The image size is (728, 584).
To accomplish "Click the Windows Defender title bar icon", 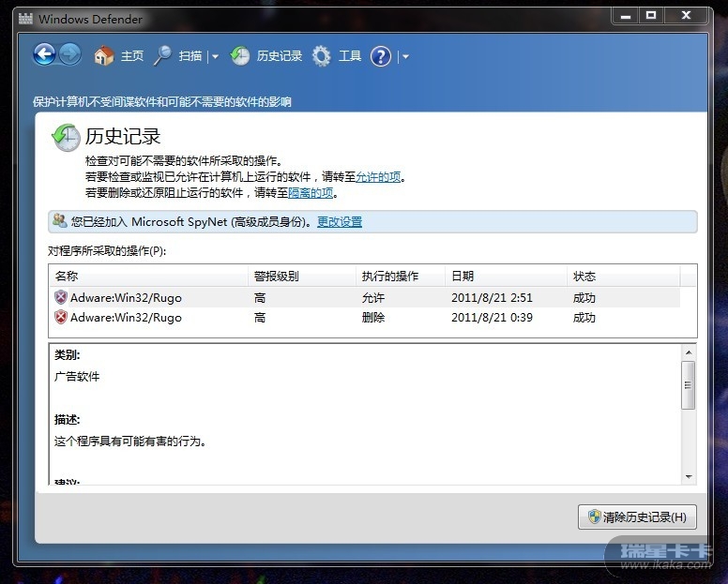I will pos(25,19).
